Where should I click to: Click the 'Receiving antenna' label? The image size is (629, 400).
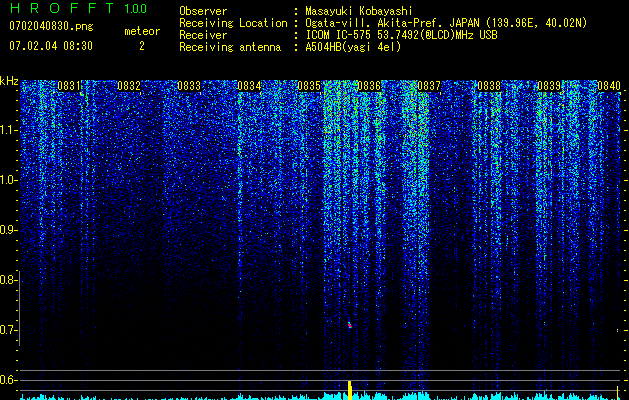(230, 47)
